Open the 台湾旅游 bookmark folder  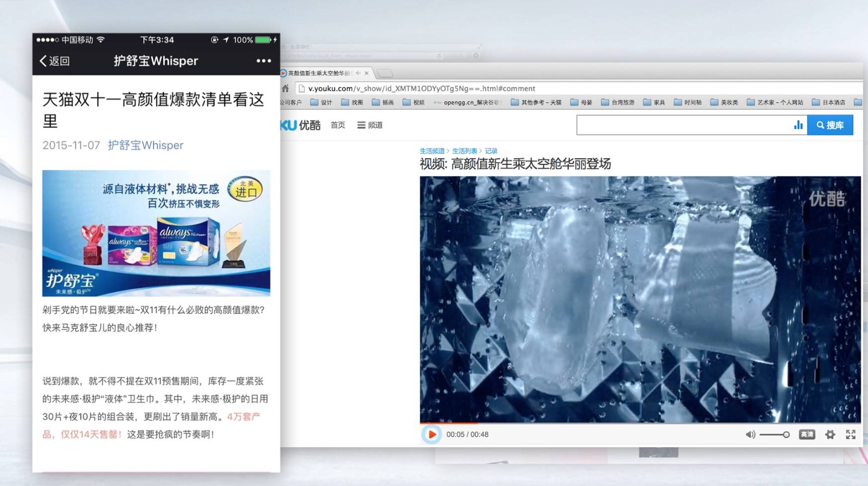click(x=618, y=102)
